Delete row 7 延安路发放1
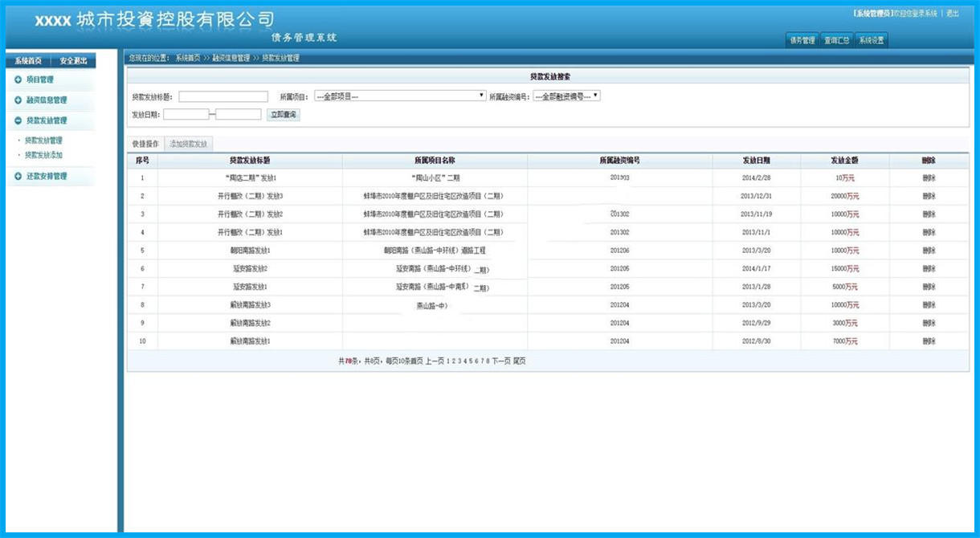This screenshot has width=980, height=538. point(929,287)
